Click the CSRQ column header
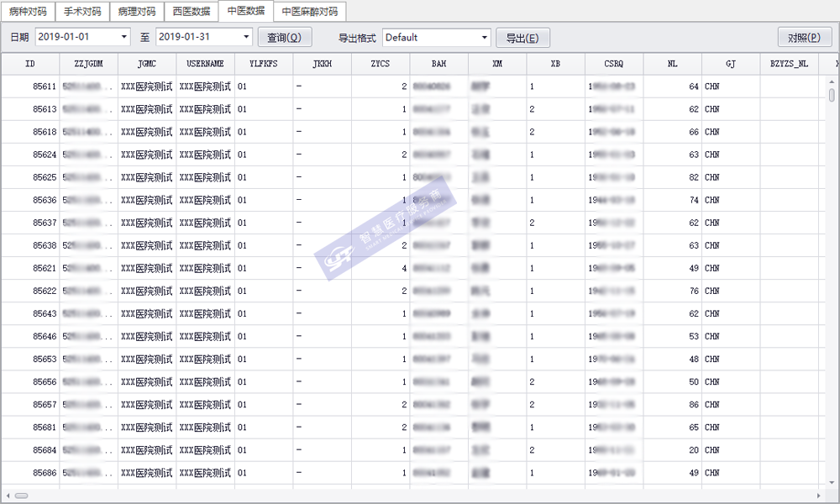The height and width of the screenshot is (504, 840). (613, 64)
